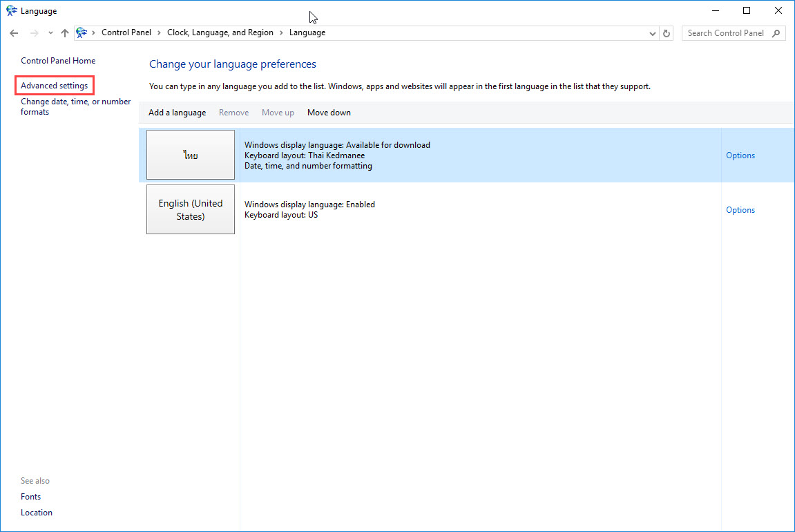Open the recent locations dropdown arrow

[x=49, y=32]
